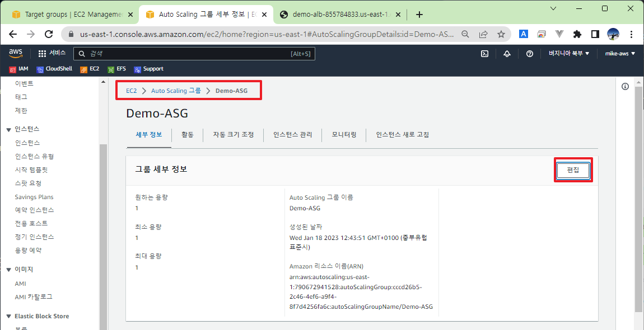Open CloudShell bookmark shortcut
This screenshot has height=330, width=644.
click(54, 69)
